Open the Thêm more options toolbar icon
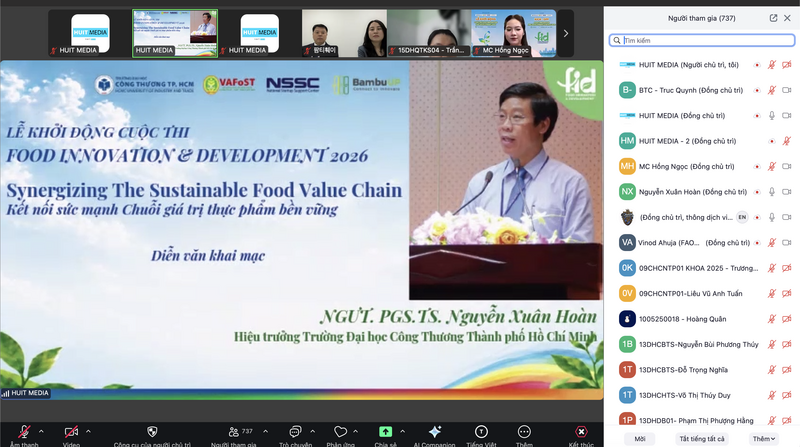Image resolution: width=800 pixels, height=447 pixels. pyautogui.click(x=524, y=432)
